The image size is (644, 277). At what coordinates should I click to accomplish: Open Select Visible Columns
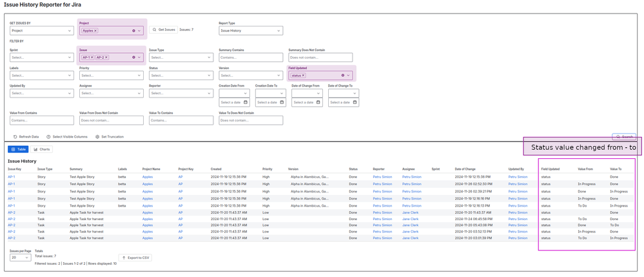point(67,137)
